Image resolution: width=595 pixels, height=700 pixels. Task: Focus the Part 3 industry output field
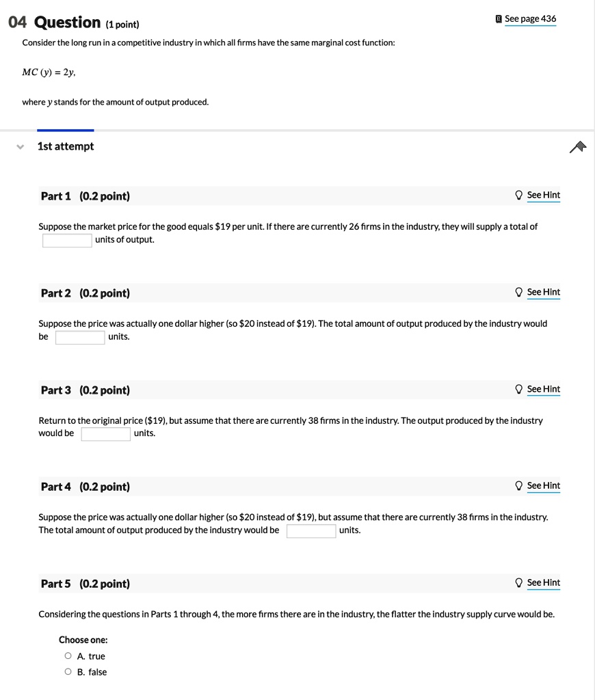[x=106, y=433]
